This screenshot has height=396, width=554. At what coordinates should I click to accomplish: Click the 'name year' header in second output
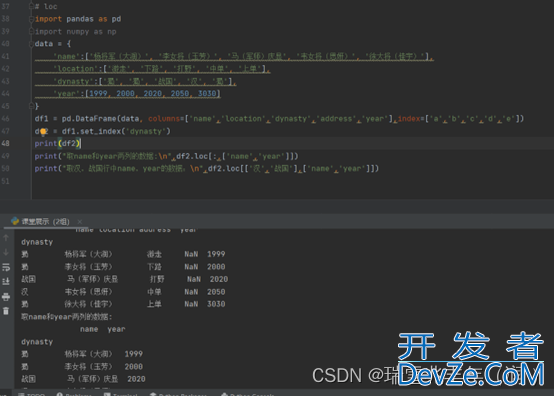[102, 329]
